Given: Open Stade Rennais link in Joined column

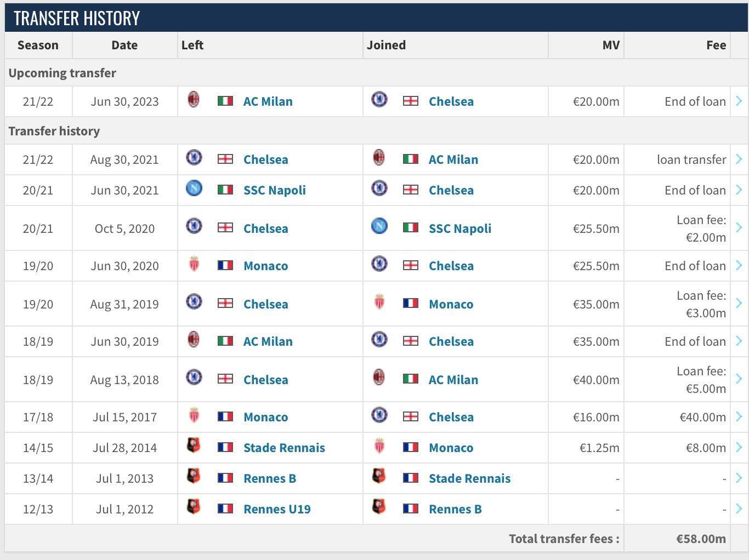Looking at the screenshot, I should [469, 478].
